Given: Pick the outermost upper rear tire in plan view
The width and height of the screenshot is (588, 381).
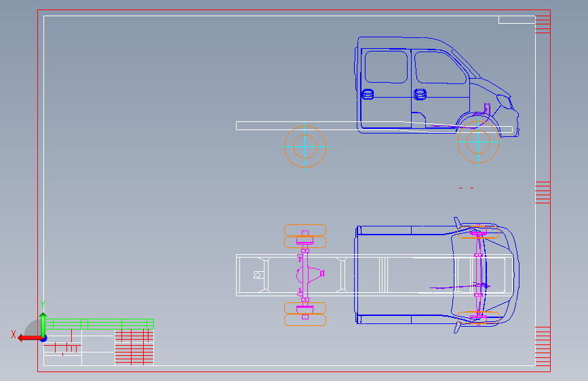Looking at the screenshot, I should pyautogui.click(x=305, y=230).
